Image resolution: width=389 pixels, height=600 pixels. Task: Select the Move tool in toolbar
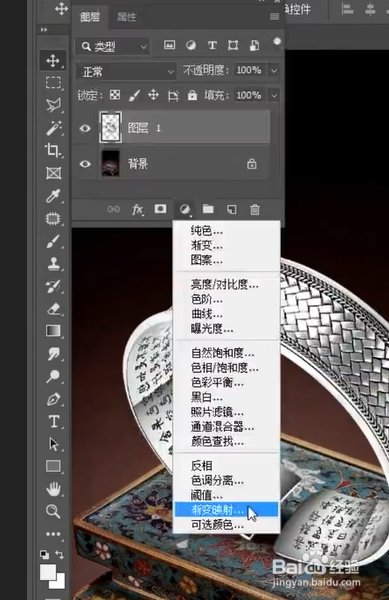(x=53, y=60)
